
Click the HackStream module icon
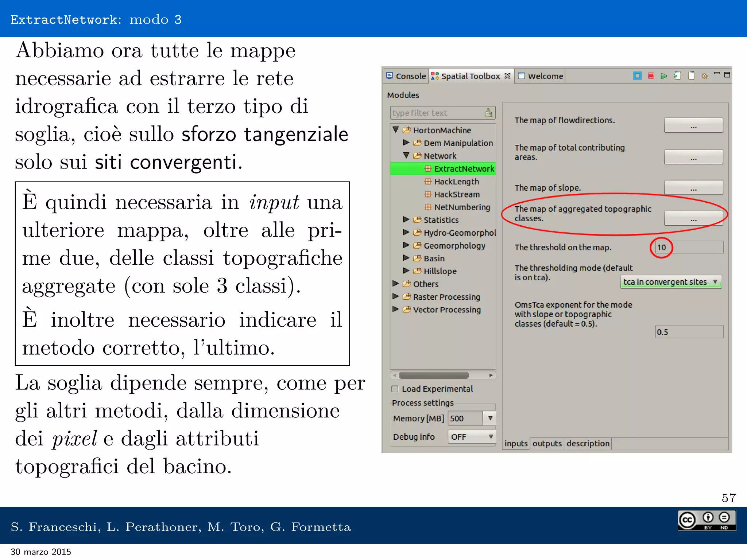[428, 194]
